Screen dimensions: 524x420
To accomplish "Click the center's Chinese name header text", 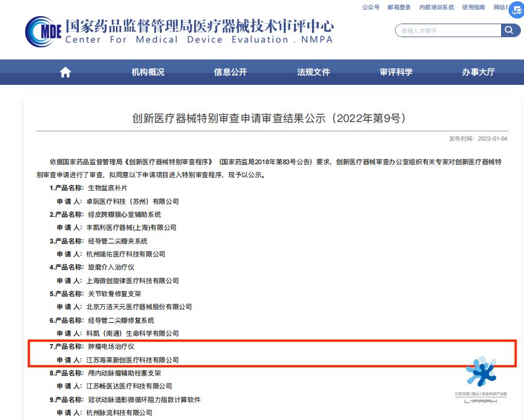I will (x=200, y=25).
